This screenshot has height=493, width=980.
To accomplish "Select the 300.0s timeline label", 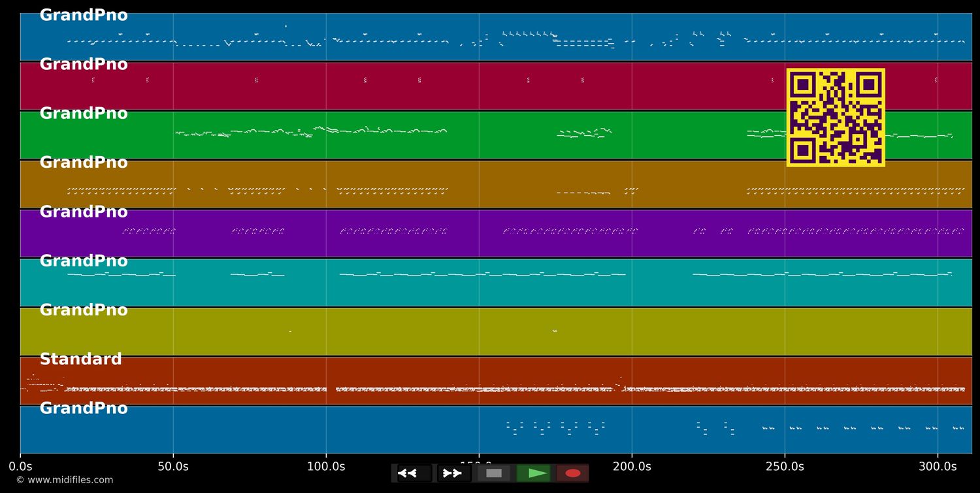I will pyautogui.click(x=939, y=466).
